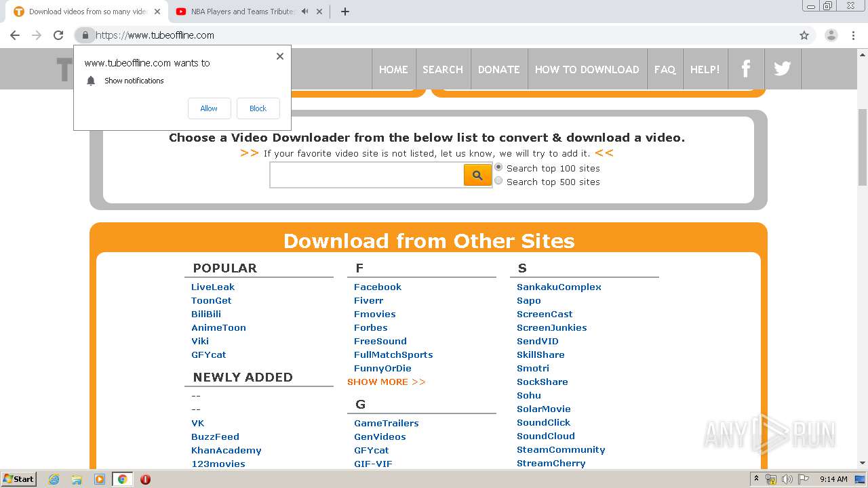The height and width of the screenshot is (488, 868).
Task: Open the HOME menu item
Action: tap(393, 69)
